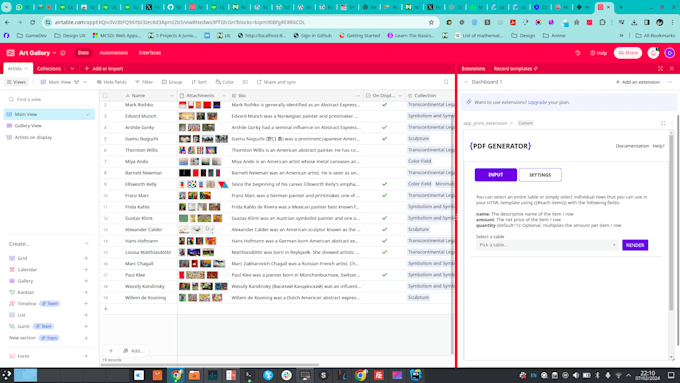Expand the Attachments column menu
The width and height of the screenshot is (680, 383).
tap(224, 95)
